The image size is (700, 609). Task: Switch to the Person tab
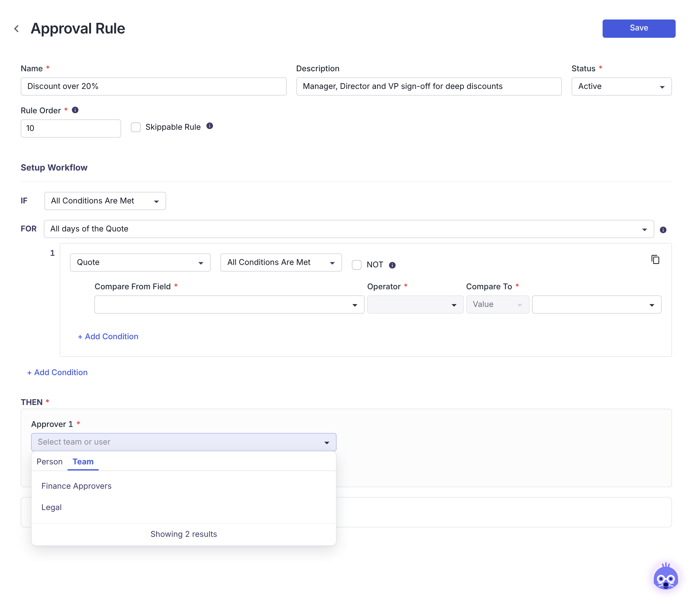[50, 462]
